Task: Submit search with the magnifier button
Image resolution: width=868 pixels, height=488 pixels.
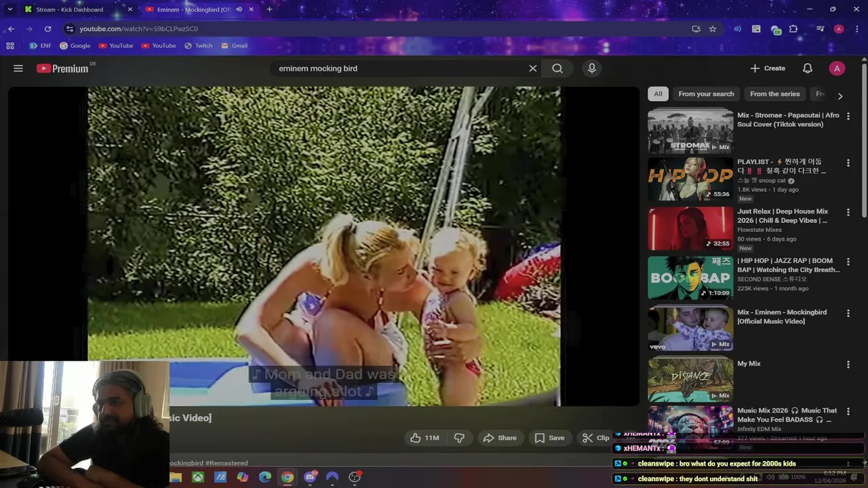Action: 557,68
